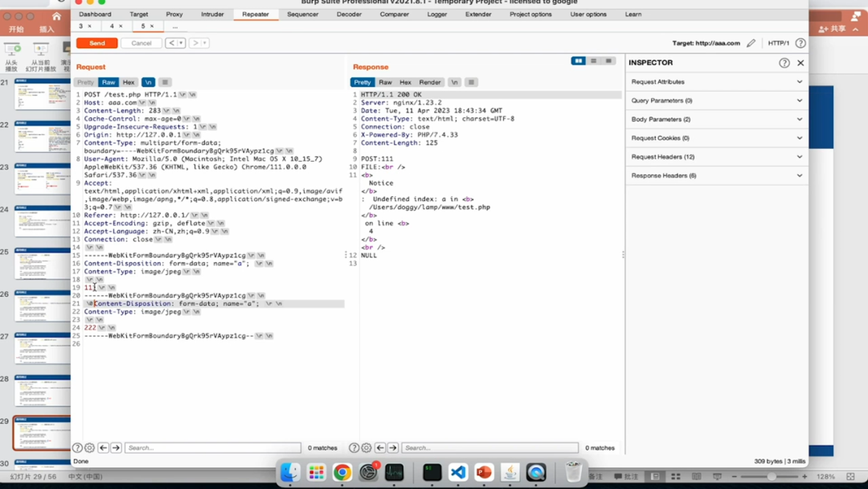Select Hex view for the response
868x489 pixels.
405,82
